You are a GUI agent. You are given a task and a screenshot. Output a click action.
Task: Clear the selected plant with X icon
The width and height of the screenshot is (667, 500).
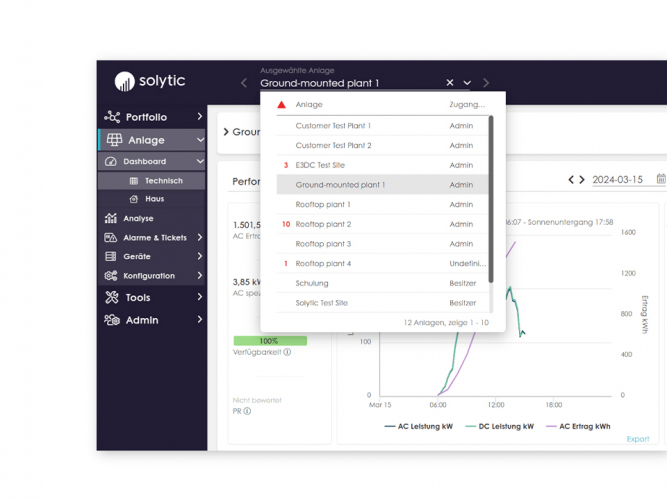click(x=450, y=83)
